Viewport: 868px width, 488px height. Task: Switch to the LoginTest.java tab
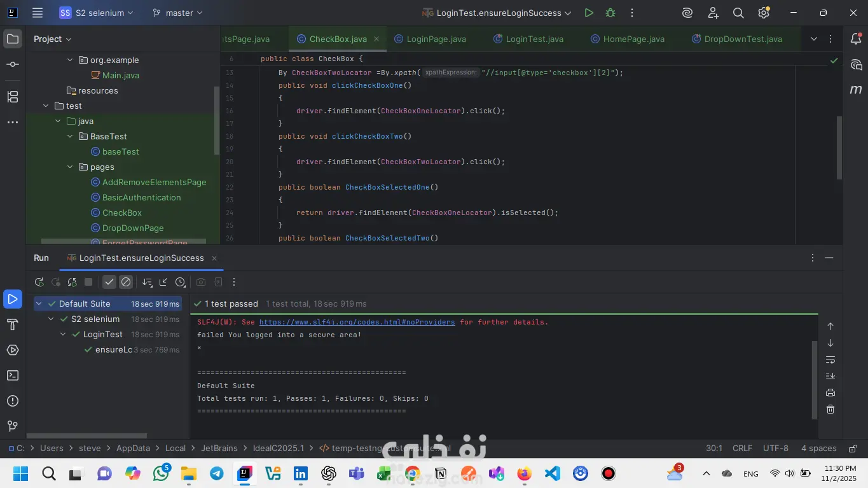528,39
